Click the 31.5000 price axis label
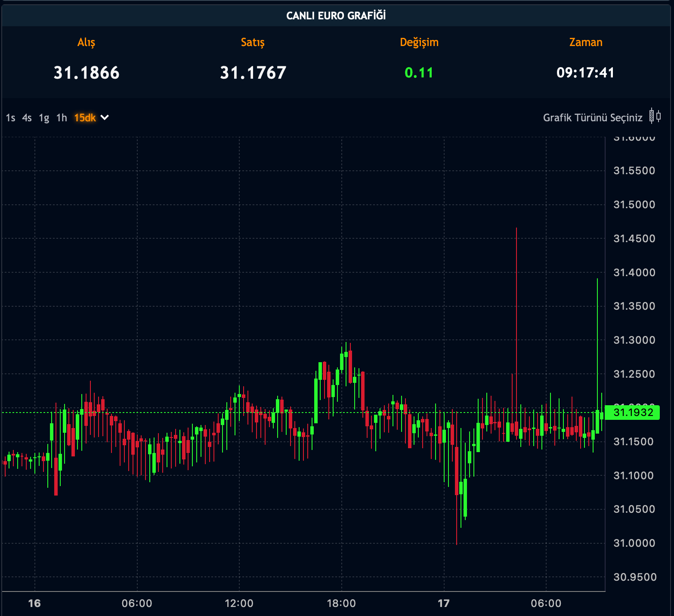The height and width of the screenshot is (616, 674). pos(634,204)
